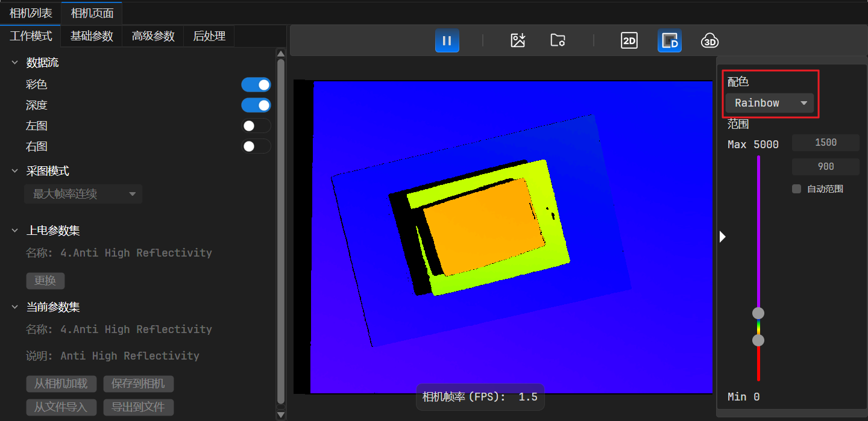Open the save folder settings icon
Viewport: 868px width, 421px height.
(x=558, y=41)
